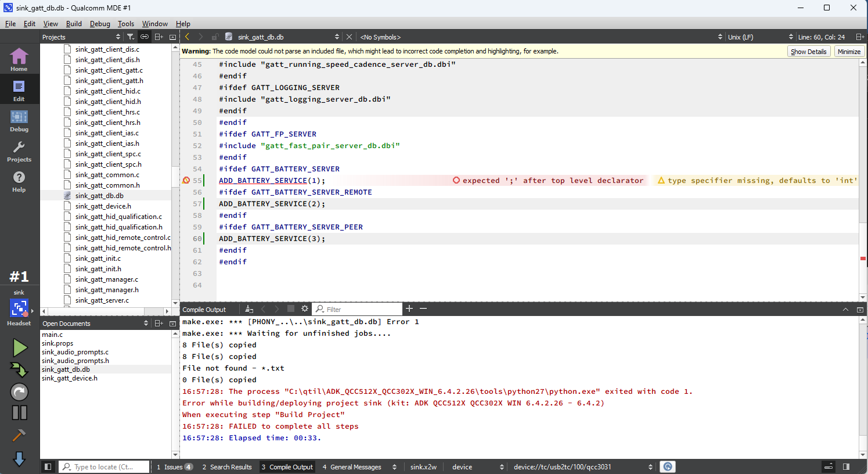This screenshot has height=474, width=868.
Task: Open the Unix (LF) line ending dropdown
Action: pos(760,37)
